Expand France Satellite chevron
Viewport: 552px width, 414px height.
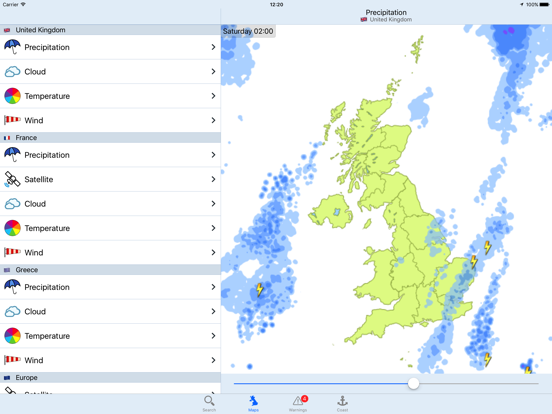click(x=213, y=179)
